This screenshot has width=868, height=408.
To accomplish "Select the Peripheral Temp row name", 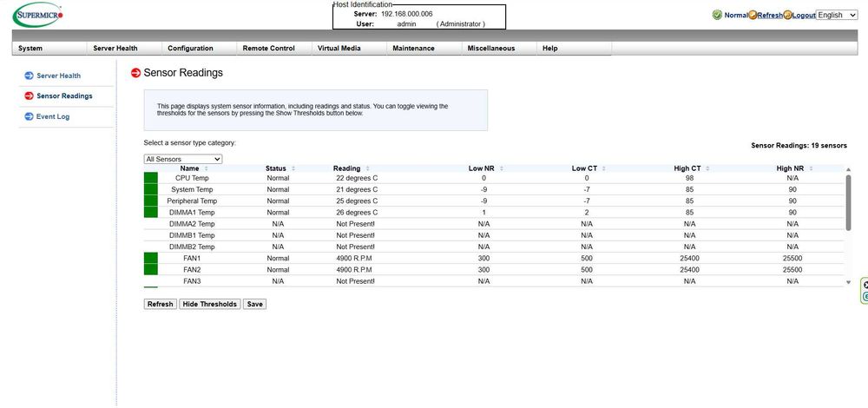I will click(192, 201).
